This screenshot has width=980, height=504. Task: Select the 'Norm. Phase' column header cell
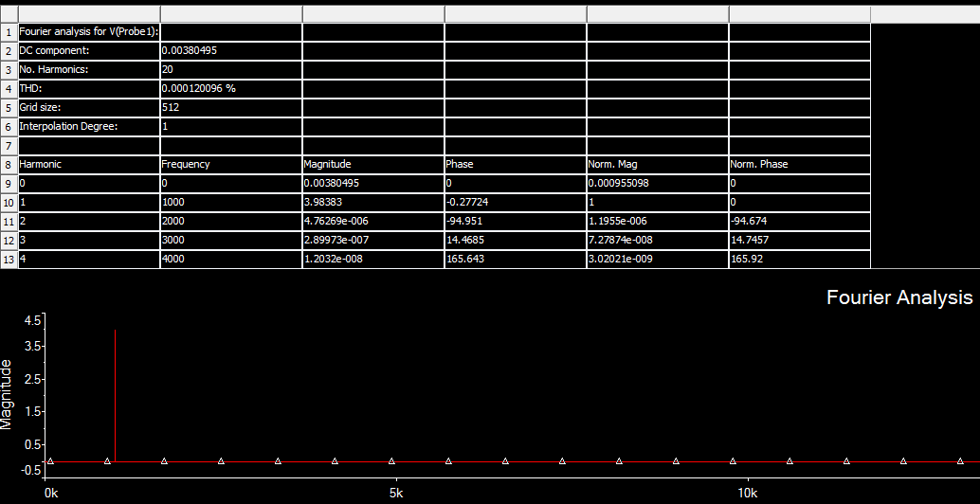click(799, 164)
